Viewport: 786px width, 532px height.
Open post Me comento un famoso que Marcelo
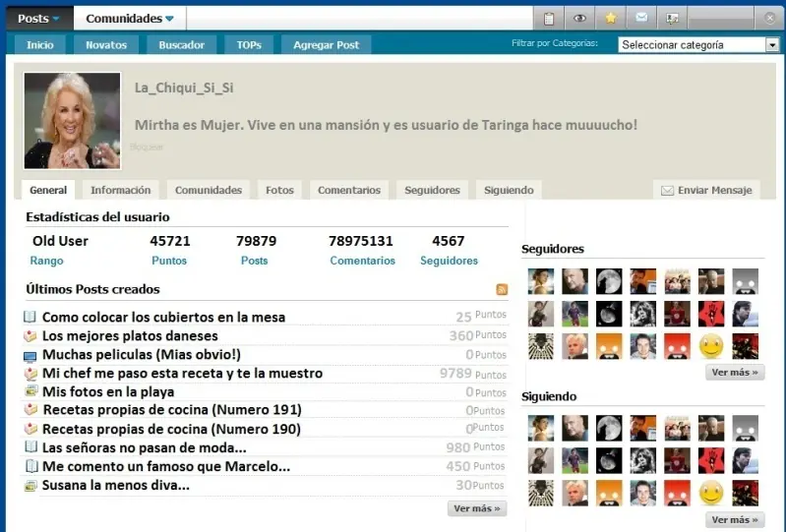[x=166, y=466]
